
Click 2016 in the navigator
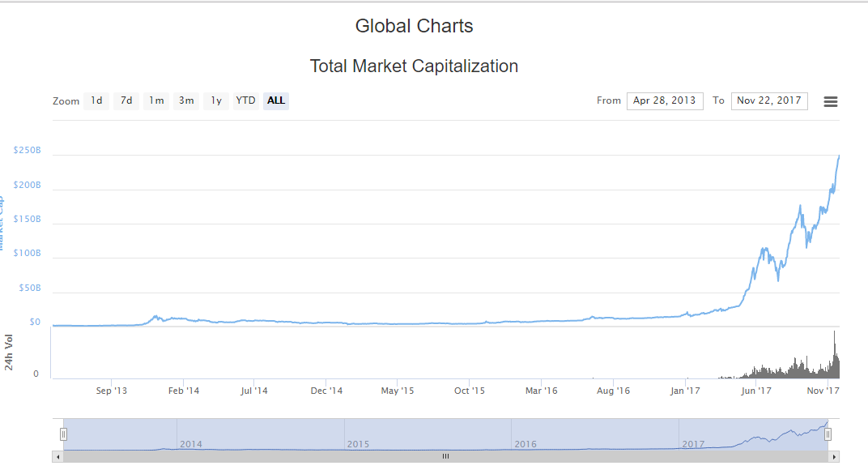[525, 445]
